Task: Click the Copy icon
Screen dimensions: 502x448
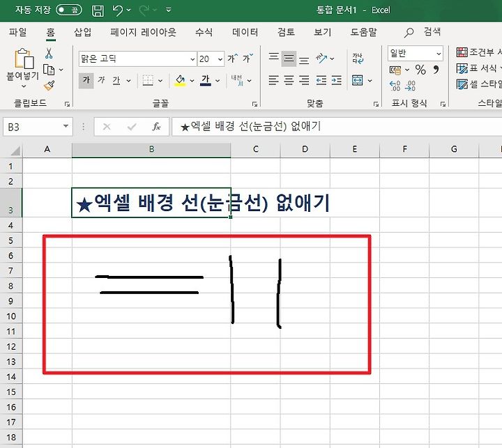Action: [49, 70]
